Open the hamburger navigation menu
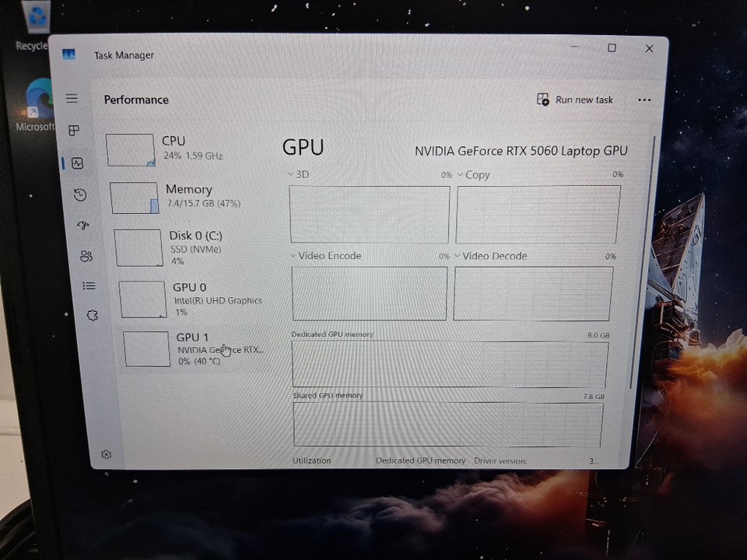This screenshot has width=747, height=560. (x=72, y=99)
